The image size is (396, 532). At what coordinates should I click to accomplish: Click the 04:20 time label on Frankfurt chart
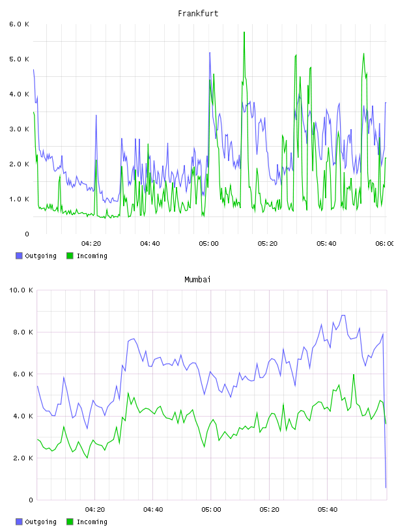91,244
